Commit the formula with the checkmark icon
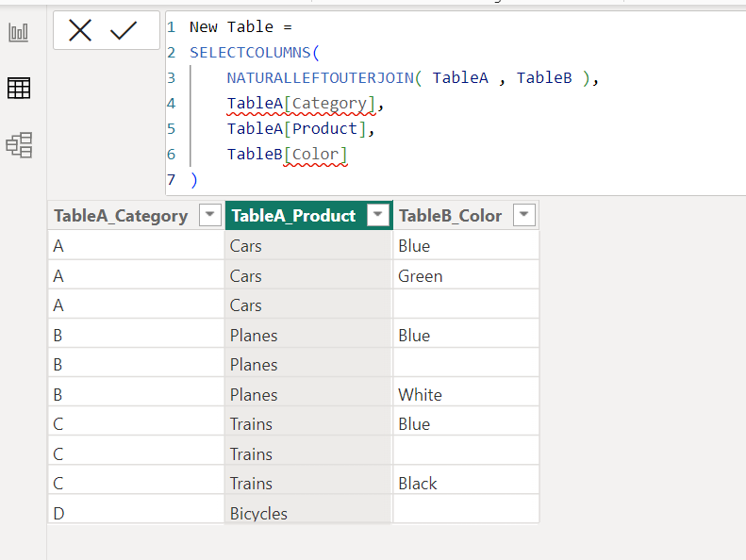This screenshot has height=560, width=746. tap(124, 31)
